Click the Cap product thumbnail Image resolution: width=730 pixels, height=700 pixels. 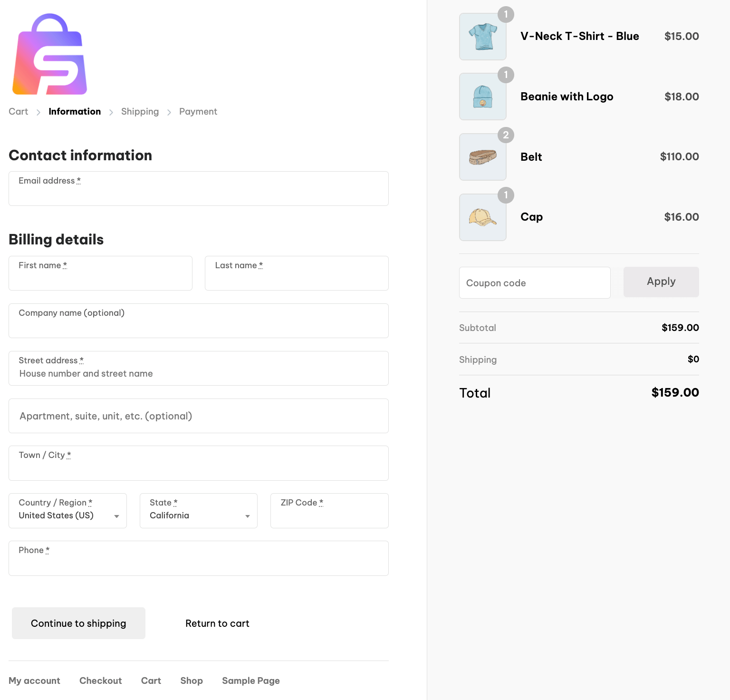point(482,217)
